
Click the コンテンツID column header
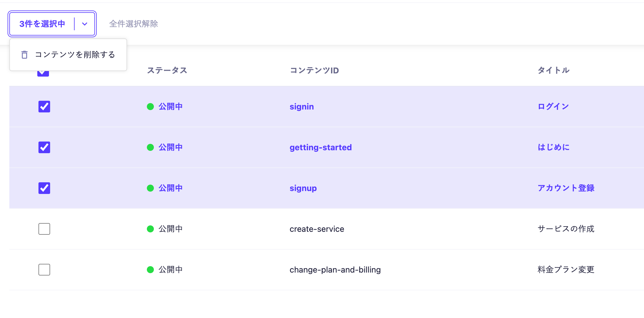314,70
